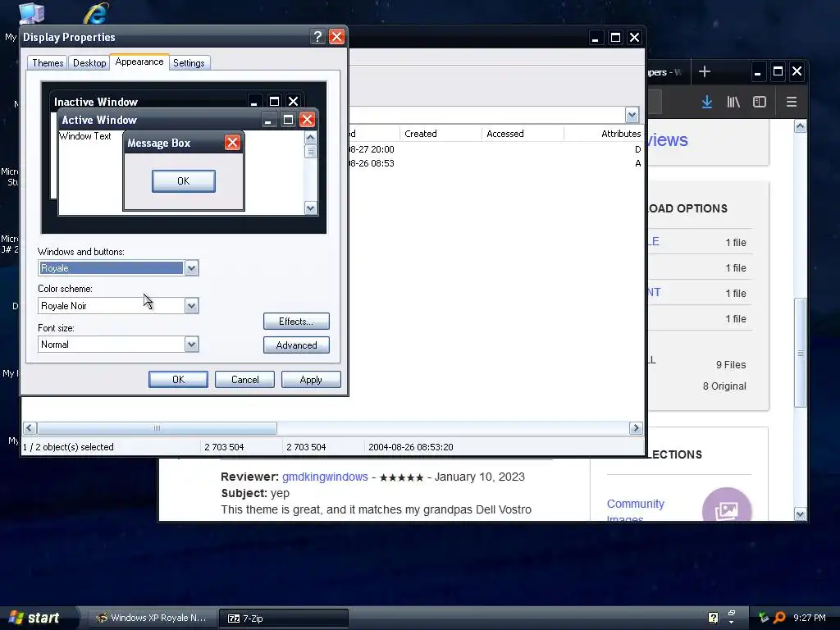Click the 8 Original link

pyautogui.click(x=724, y=386)
